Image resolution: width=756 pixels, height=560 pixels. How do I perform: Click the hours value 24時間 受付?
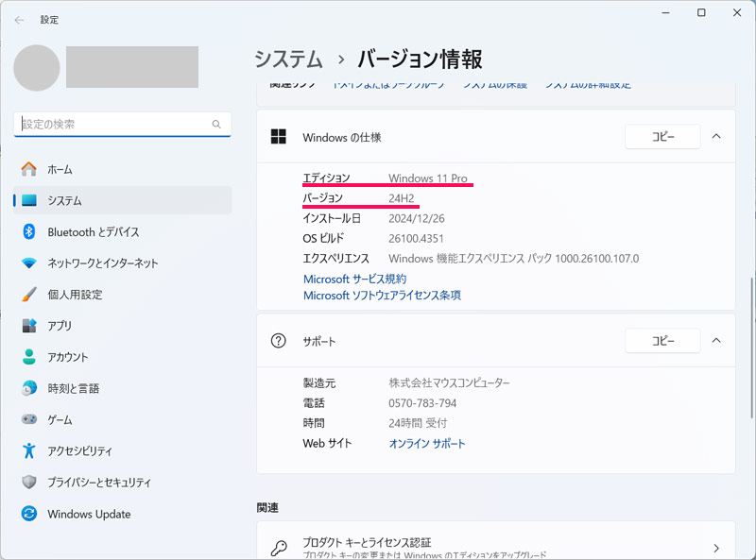pos(418,423)
